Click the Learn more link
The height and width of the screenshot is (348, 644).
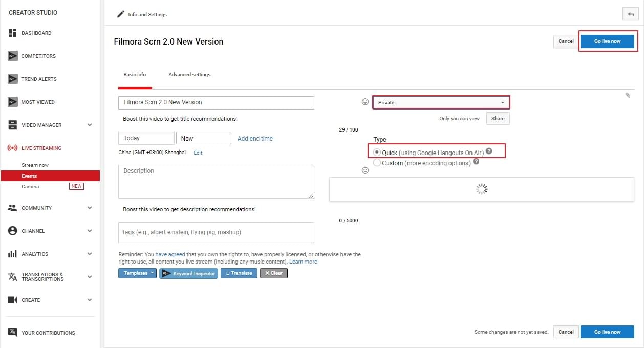[x=303, y=262]
